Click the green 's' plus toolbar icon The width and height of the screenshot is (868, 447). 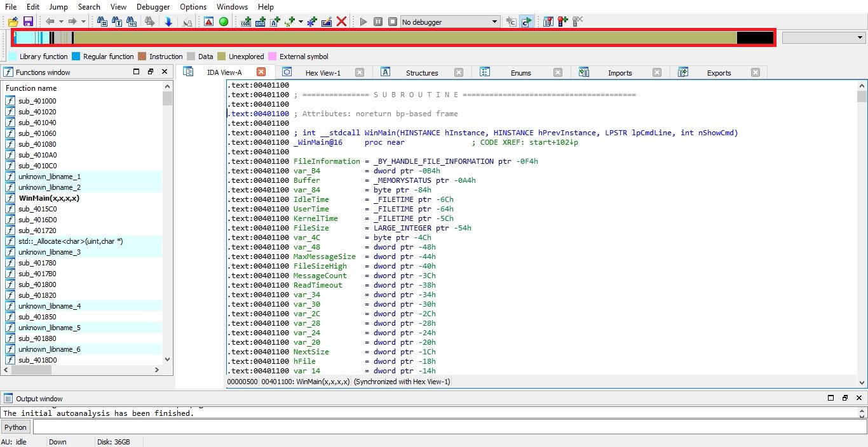(290, 22)
